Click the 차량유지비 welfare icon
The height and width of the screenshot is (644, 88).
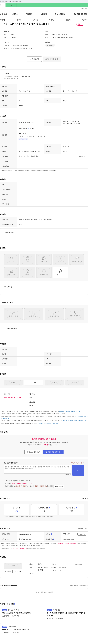44,260
